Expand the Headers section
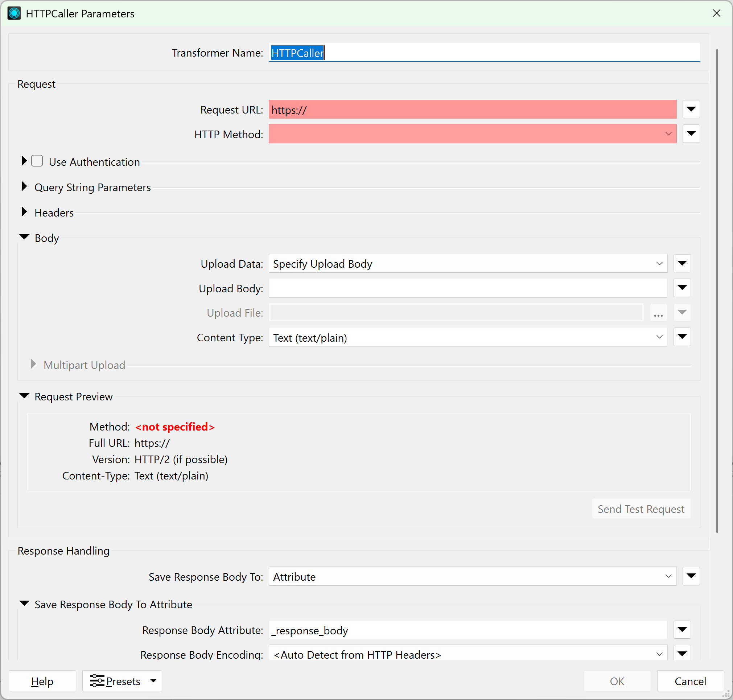733x700 pixels. pos(24,211)
